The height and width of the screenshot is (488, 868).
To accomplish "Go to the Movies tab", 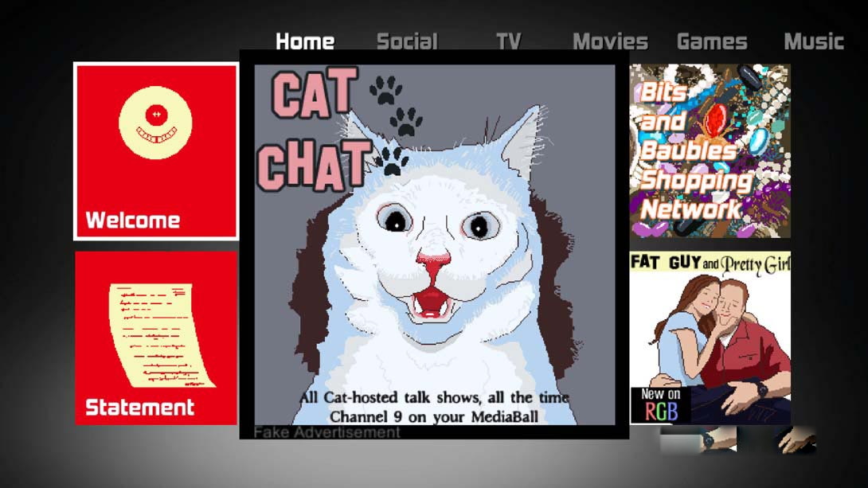I will tap(610, 41).
